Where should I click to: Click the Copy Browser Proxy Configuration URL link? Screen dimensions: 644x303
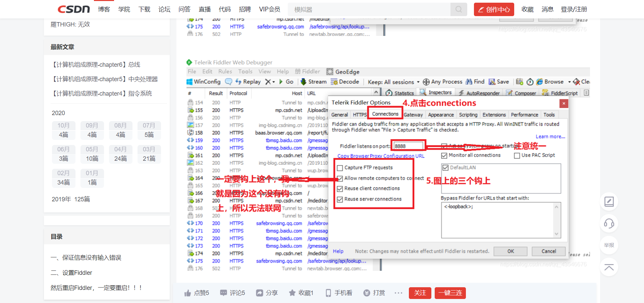pos(381,156)
